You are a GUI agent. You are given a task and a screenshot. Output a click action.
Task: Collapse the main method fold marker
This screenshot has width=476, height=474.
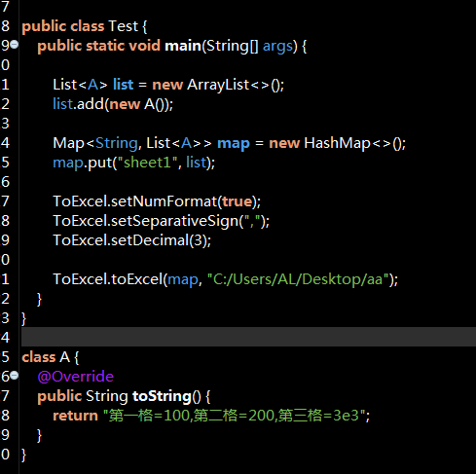[x=15, y=44]
